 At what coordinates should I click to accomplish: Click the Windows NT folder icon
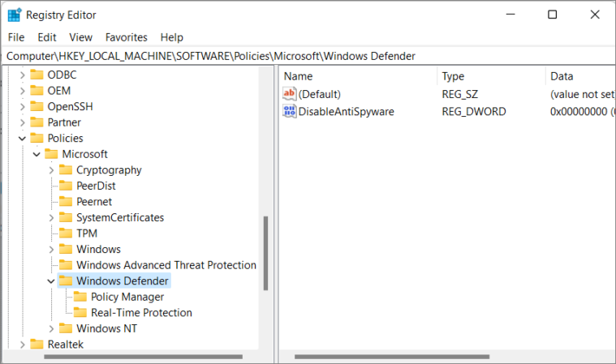[x=66, y=328]
